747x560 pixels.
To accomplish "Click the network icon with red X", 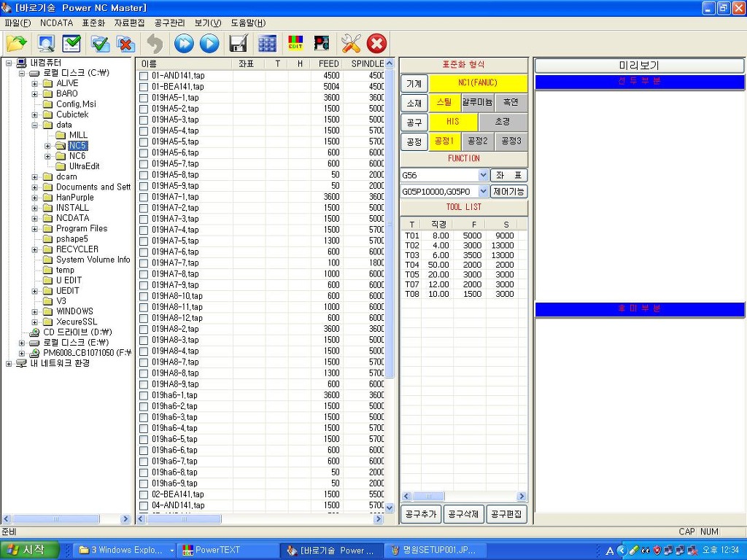I will (693, 551).
